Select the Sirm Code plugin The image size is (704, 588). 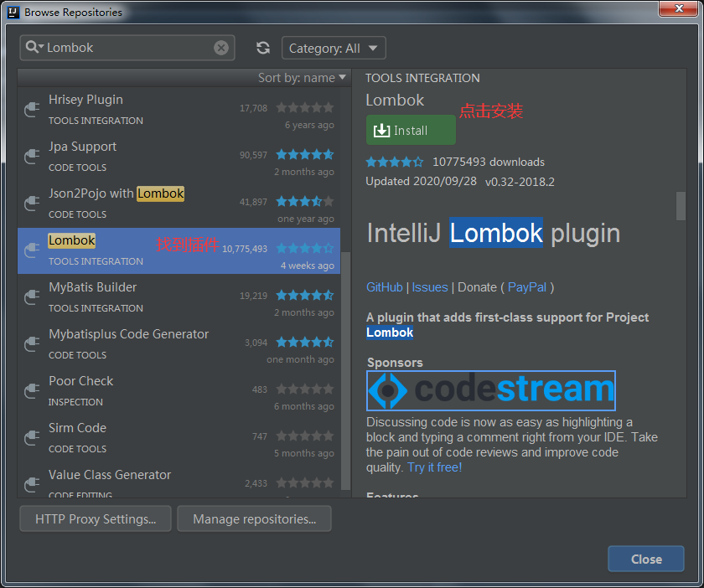(x=179, y=439)
